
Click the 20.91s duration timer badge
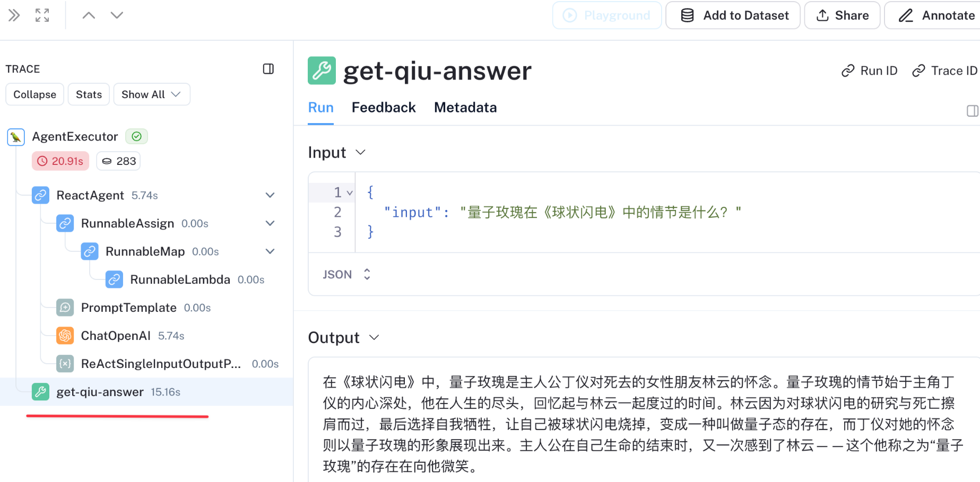[60, 161]
